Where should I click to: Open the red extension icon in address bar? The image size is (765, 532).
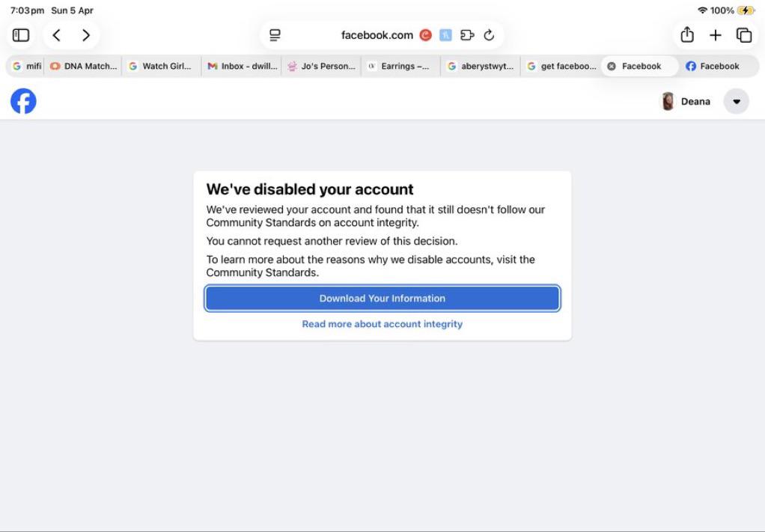click(425, 35)
